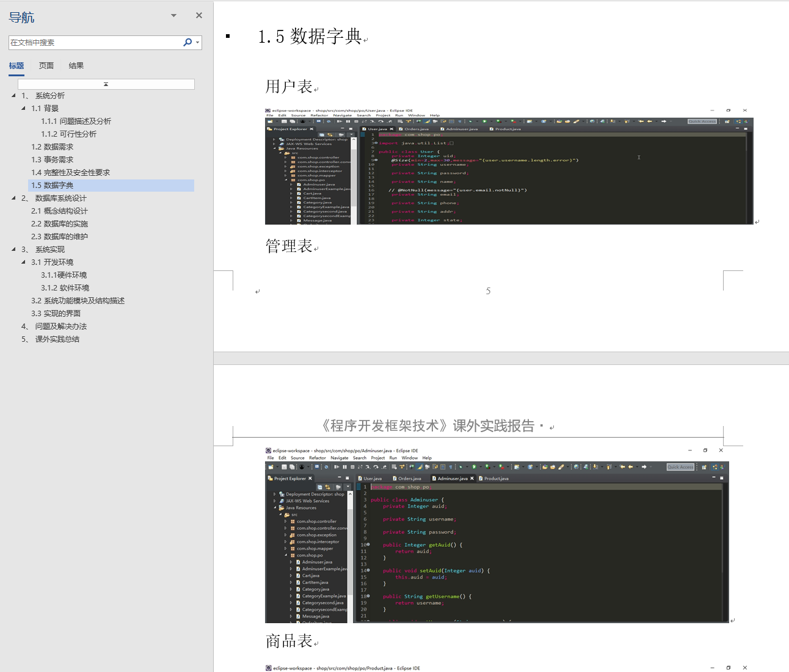The width and height of the screenshot is (789, 672).
Task: Switch to the 结果 tab
Action: click(x=76, y=65)
